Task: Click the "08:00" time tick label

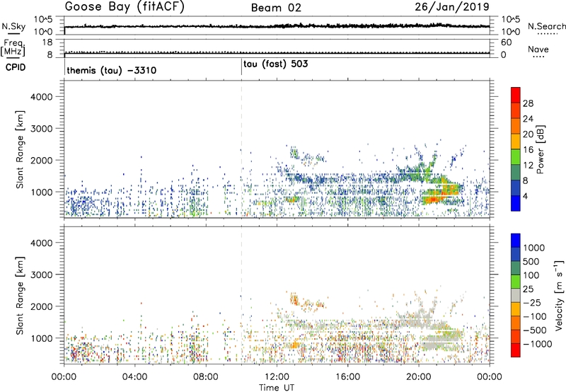Action: coord(206,377)
